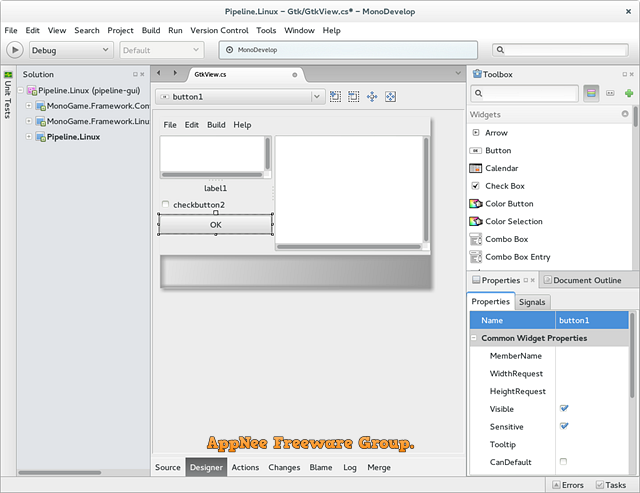Click the search field in top toolbar

click(560, 50)
